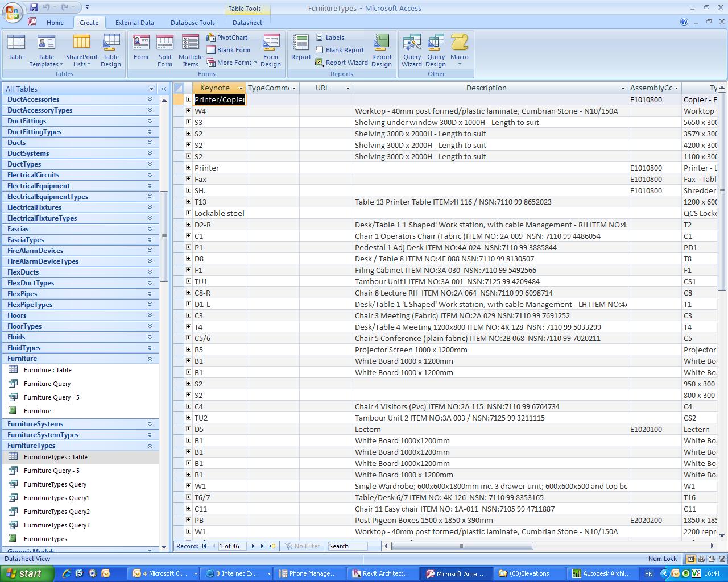Switch to Datasheet View in the status bar
The width and height of the screenshot is (728, 582).
point(690,559)
